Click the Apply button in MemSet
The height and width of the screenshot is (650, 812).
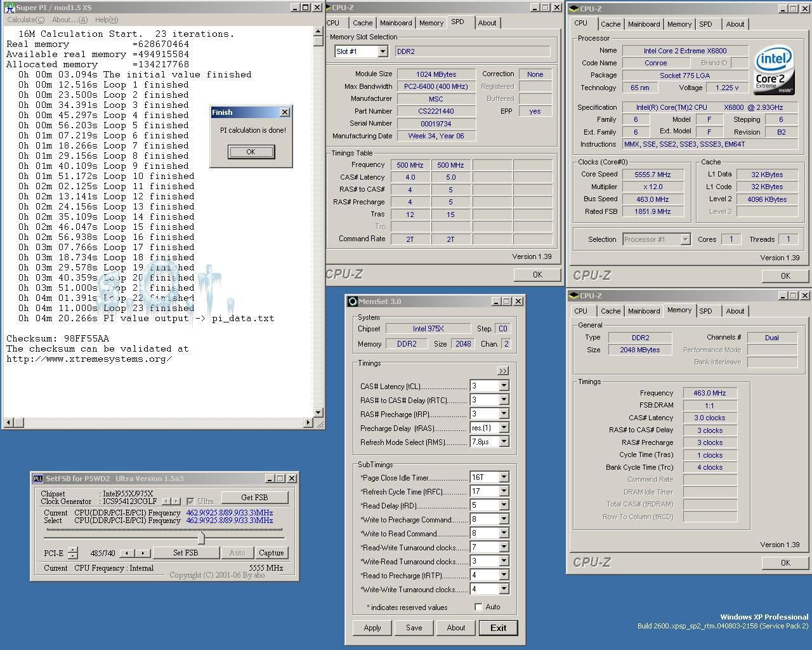click(372, 628)
